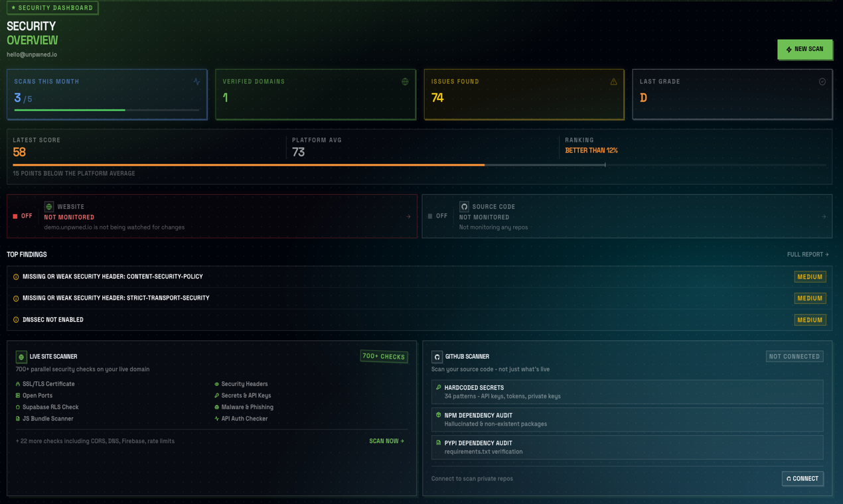Screen dimensions: 843x504
Task: Click the hello@unpwned.io email text
Action: tap(32, 54)
